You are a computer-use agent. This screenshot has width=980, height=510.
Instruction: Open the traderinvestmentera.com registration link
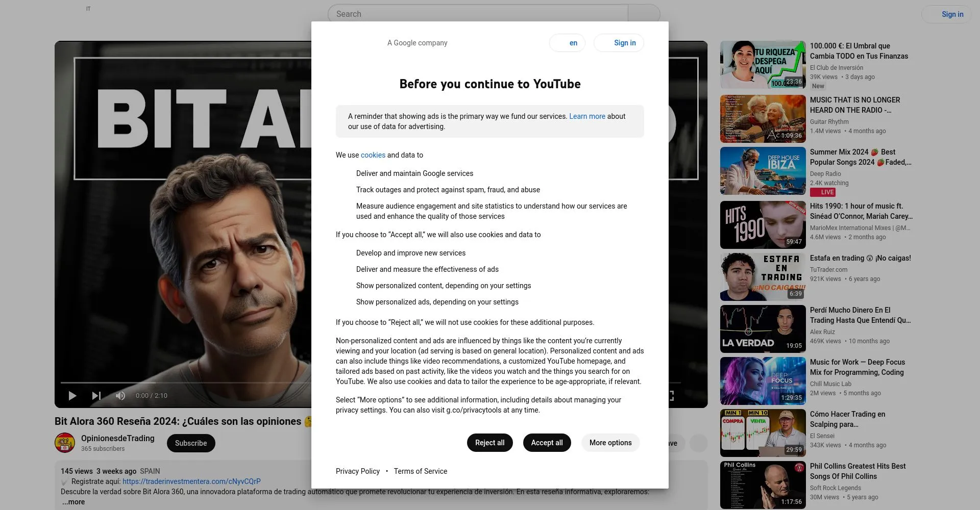click(x=191, y=481)
